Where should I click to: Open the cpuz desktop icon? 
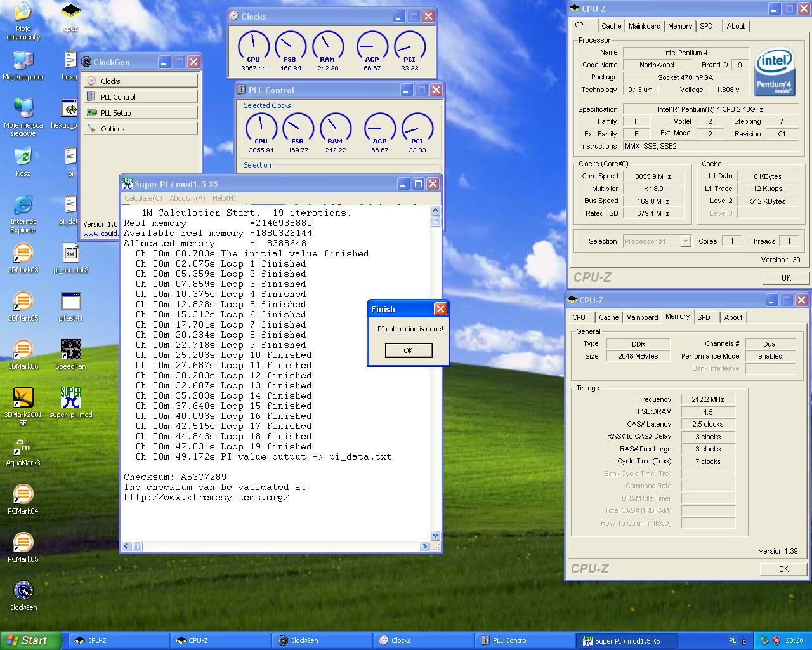[71, 18]
